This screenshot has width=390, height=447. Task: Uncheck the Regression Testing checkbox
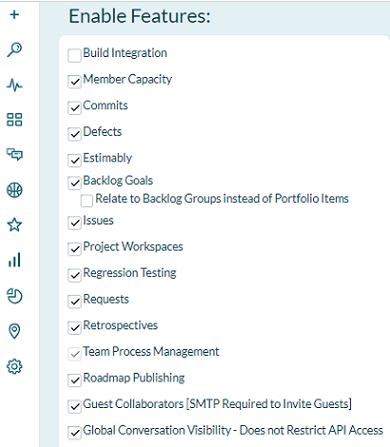point(74,275)
